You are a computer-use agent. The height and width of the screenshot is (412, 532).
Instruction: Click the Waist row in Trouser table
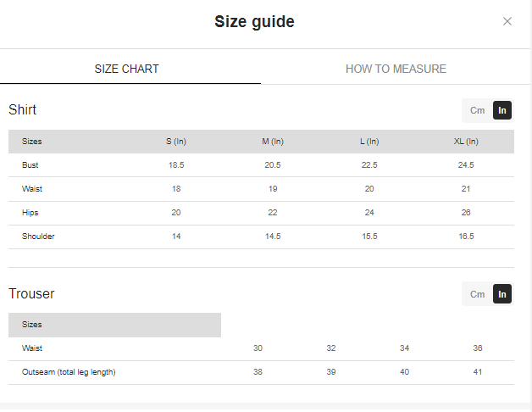31,348
